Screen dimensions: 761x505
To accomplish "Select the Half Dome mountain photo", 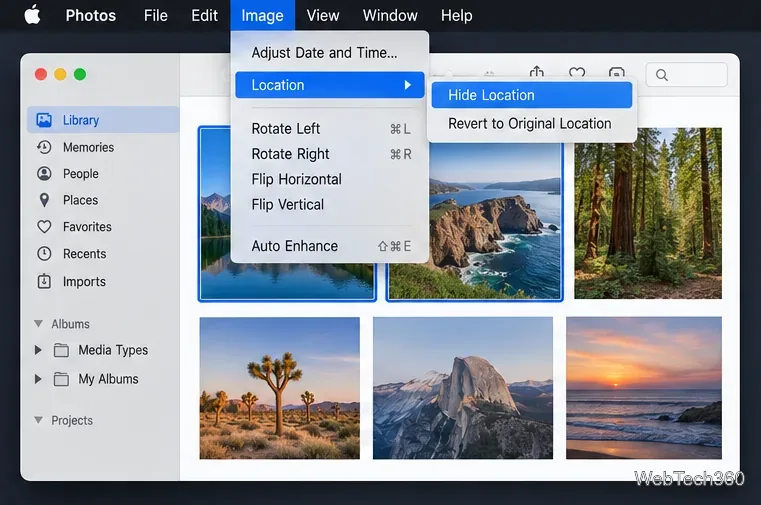I will point(463,388).
